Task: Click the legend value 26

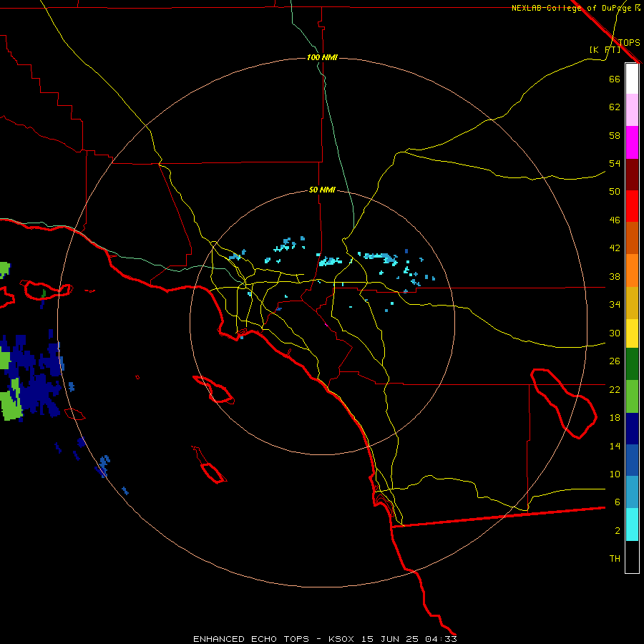Action: (x=615, y=361)
